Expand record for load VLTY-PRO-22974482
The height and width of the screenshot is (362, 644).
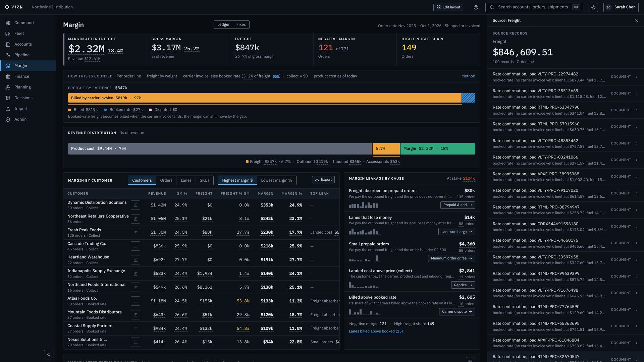coord(565,77)
